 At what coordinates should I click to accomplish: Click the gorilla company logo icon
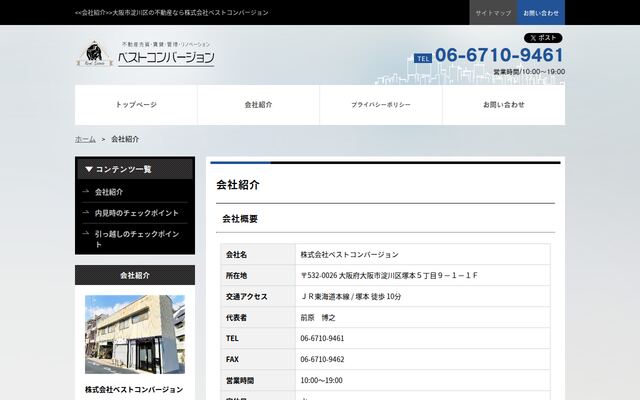pyautogui.click(x=94, y=53)
